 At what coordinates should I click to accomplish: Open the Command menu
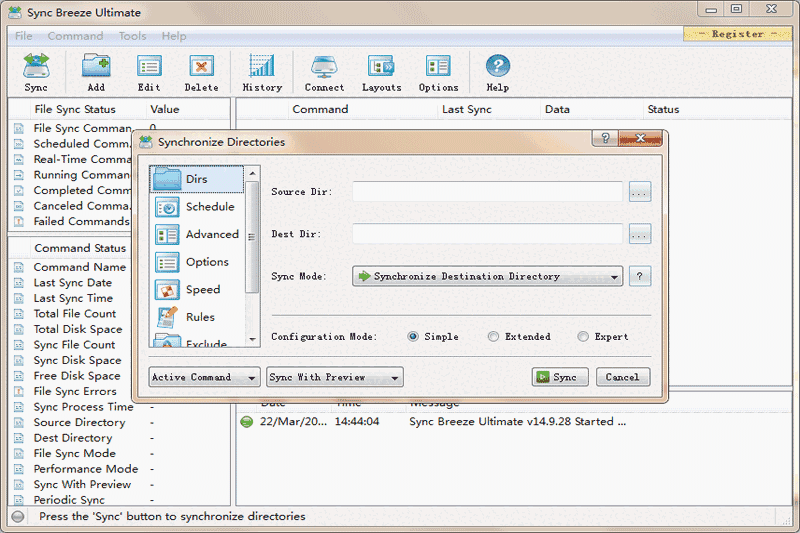(76, 36)
